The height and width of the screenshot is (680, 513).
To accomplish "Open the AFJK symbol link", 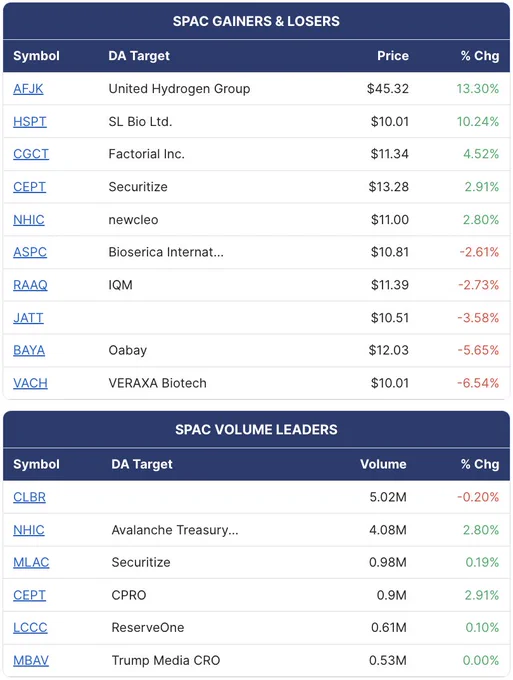I will [28, 89].
